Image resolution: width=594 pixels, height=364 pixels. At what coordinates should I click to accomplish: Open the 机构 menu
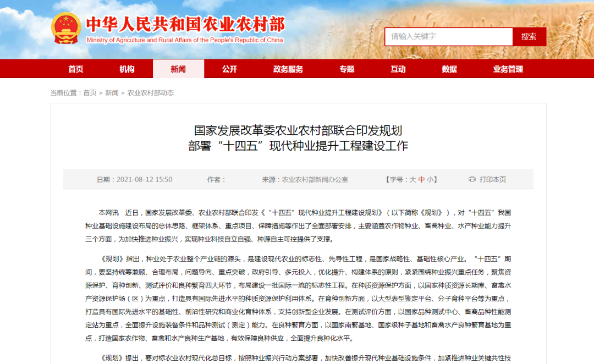pos(127,69)
